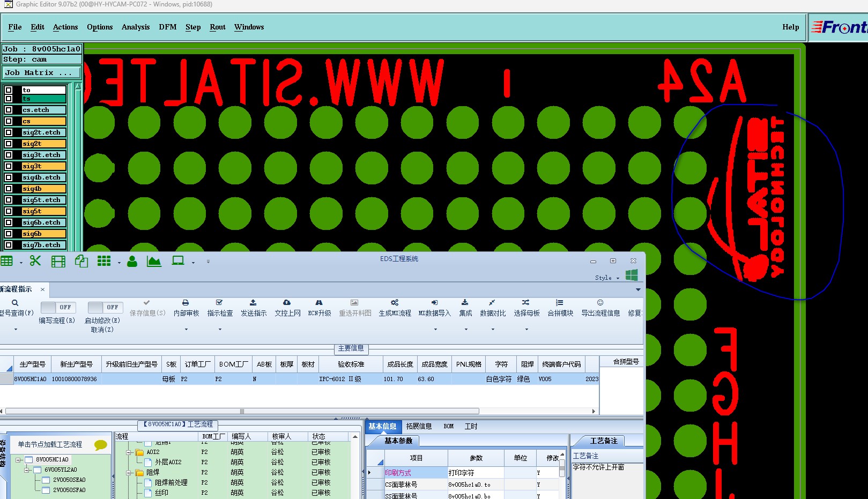This screenshot has width=868, height=499.
Task: Toggle checkbox for layer sig6b
Action: (9, 234)
